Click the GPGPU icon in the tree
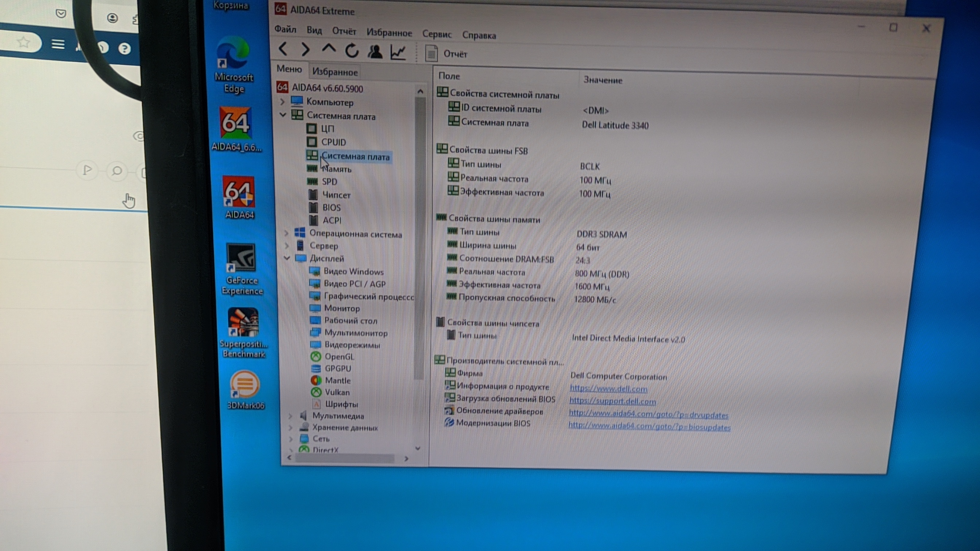This screenshot has height=551, width=980. tap(316, 368)
